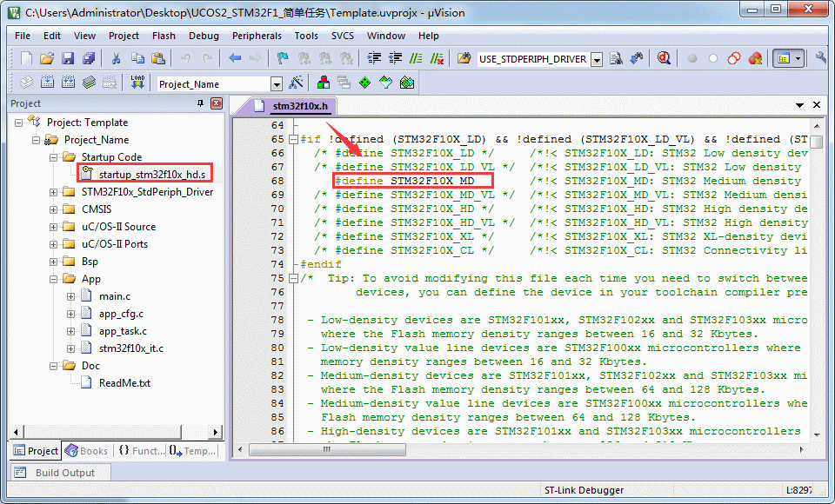Start the debug session icon
The width and height of the screenshot is (835, 504).
pyautogui.click(x=664, y=58)
